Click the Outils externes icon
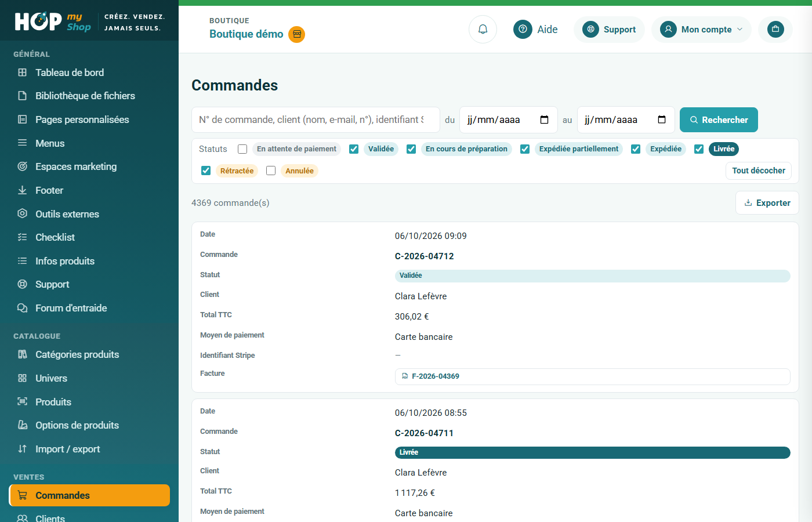The width and height of the screenshot is (812, 522). [22, 213]
